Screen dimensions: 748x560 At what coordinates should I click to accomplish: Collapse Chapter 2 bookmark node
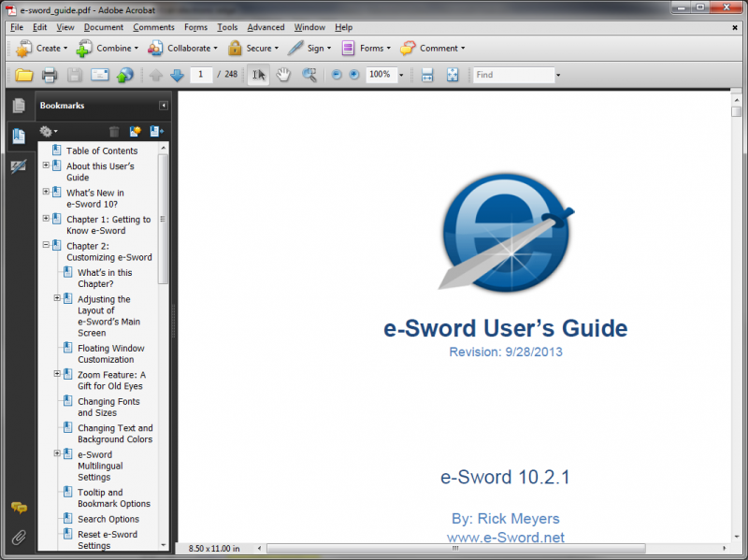click(x=46, y=245)
